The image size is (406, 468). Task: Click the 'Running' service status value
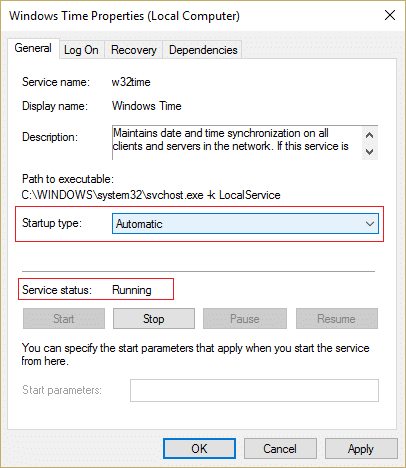[x=132, y=290]
